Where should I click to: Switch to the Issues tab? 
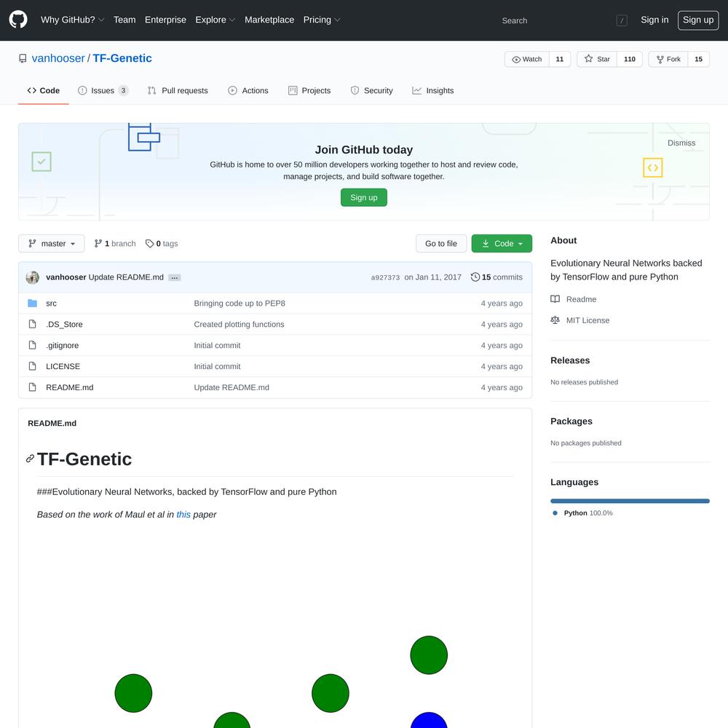coord(103,90)
